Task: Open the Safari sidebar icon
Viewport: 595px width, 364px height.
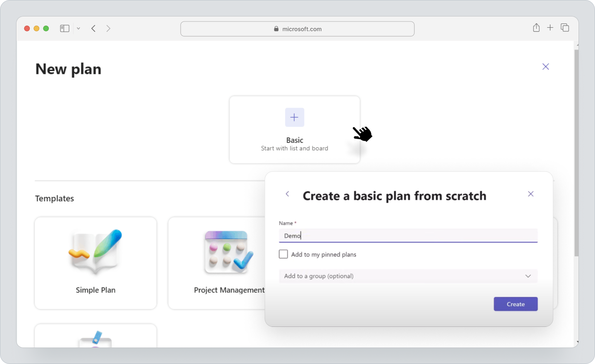Action: click(64, 28)
